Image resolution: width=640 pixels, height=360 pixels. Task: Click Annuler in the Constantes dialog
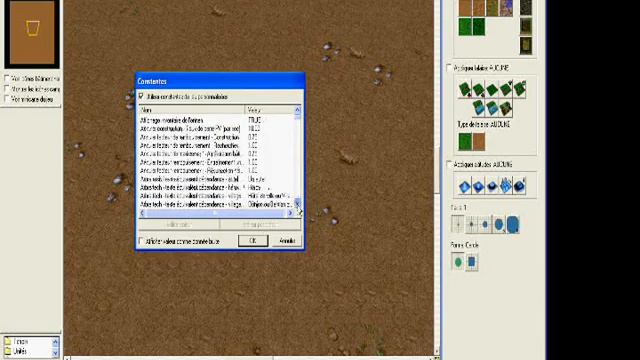(287, 241)
